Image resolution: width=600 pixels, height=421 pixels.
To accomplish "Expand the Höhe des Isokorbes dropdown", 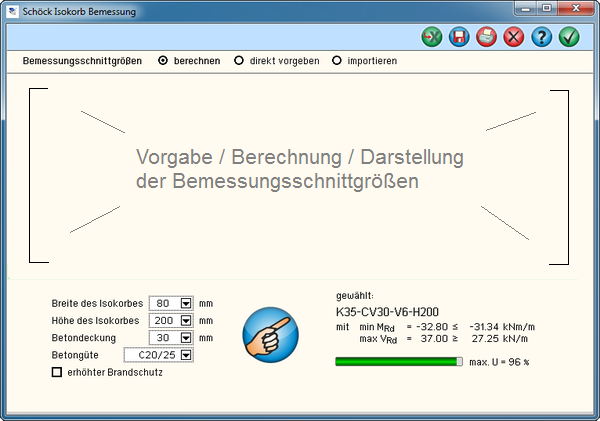I will [185, 321].
